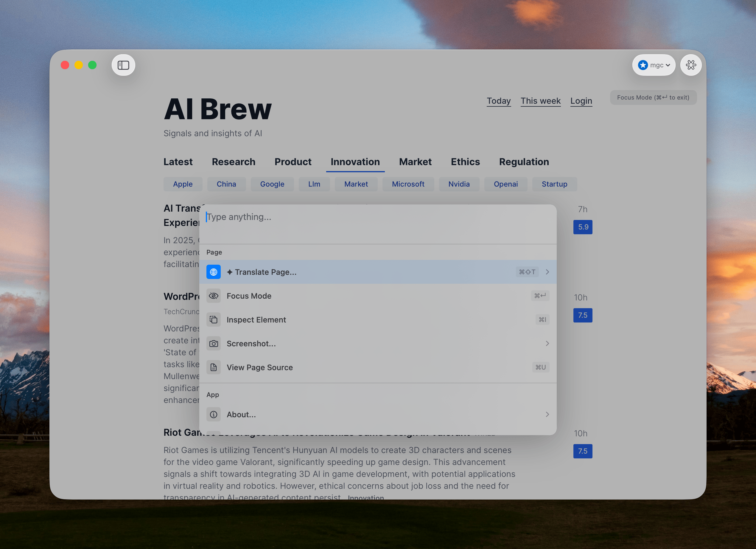Click the camera Screenshot icon
This screenshot has width=756, height=549.
213,344
